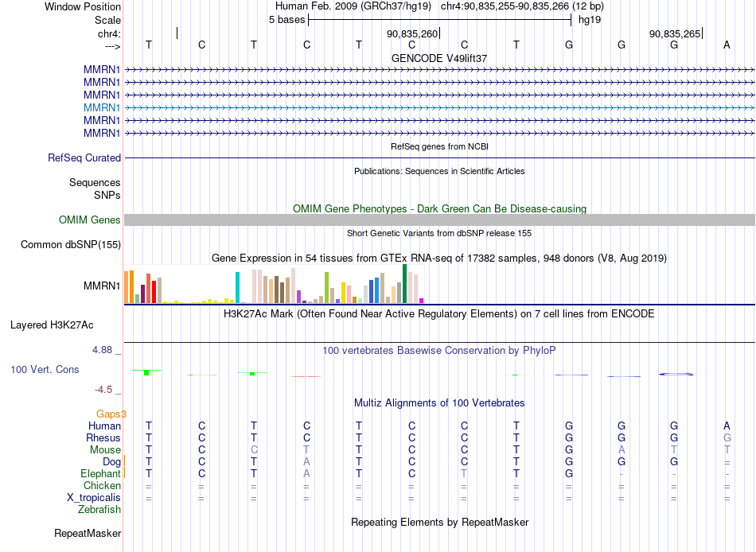Select the OMIM Genes gray bar
Image resolution: width=756 pixels, height=552 pixels.
439,220
